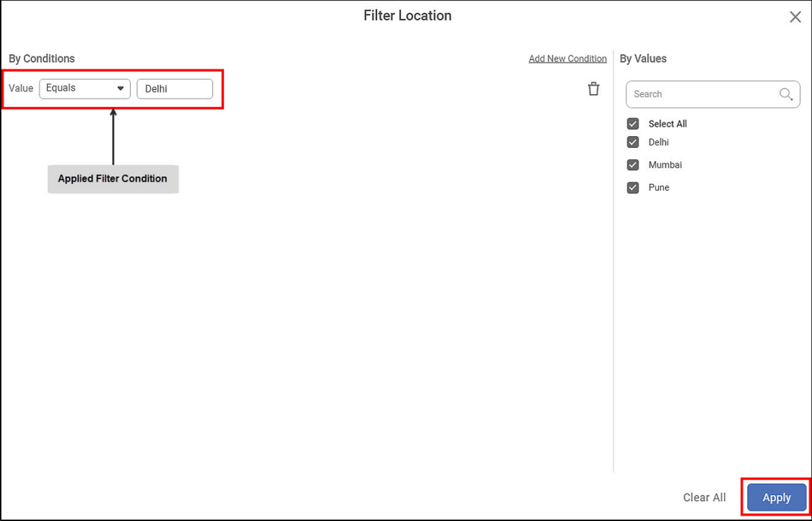Open the Equals operator dropdown

click(84, 88)
